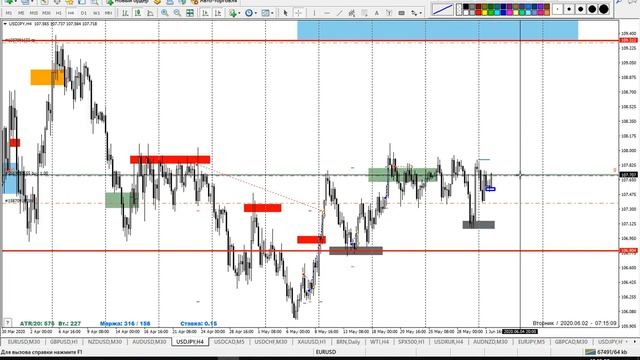640x360 pixels.
Task: Switch chart to M30 timeframe
Action: (47, 13)
